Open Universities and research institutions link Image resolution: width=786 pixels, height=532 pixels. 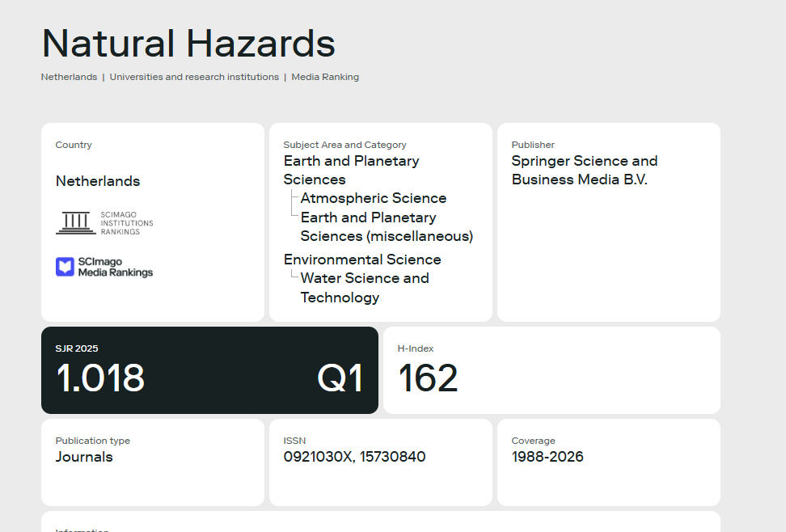click(x=194, y=77)
